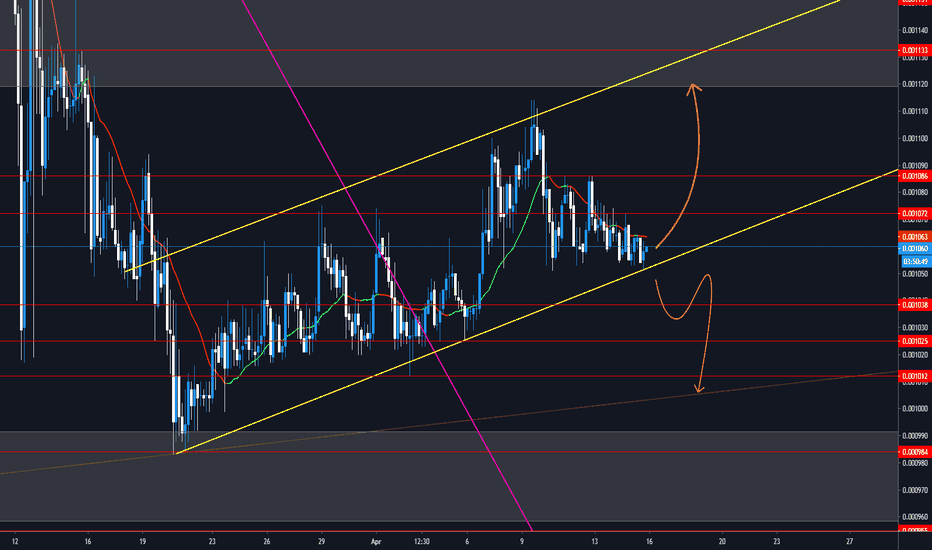932x550 pixels.
Task: Click the red 0.001012 price label
Action: pos(915,376)
